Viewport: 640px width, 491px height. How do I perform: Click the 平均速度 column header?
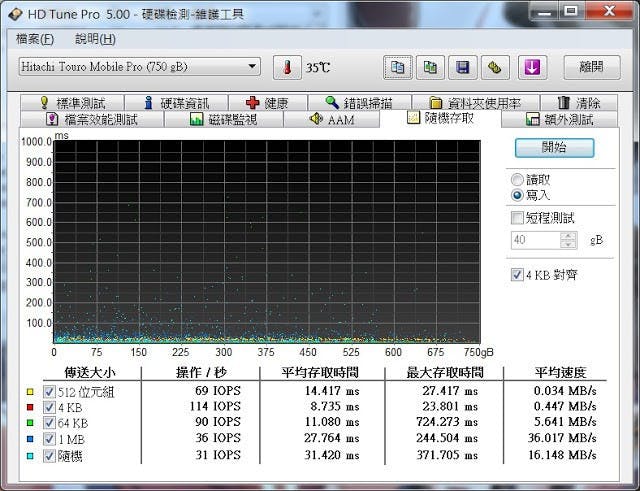tap(560, 372)
